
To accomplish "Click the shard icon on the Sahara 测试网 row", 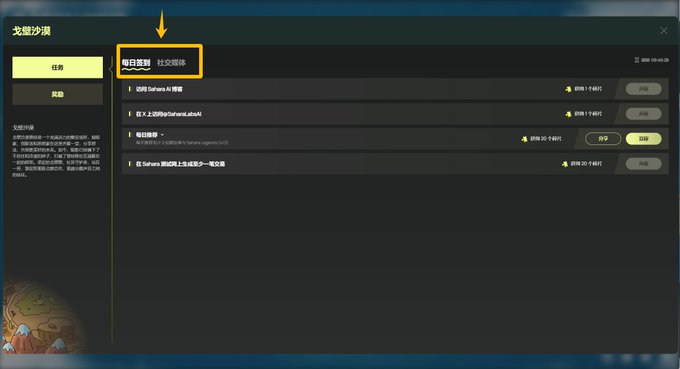I will [565, 164].
